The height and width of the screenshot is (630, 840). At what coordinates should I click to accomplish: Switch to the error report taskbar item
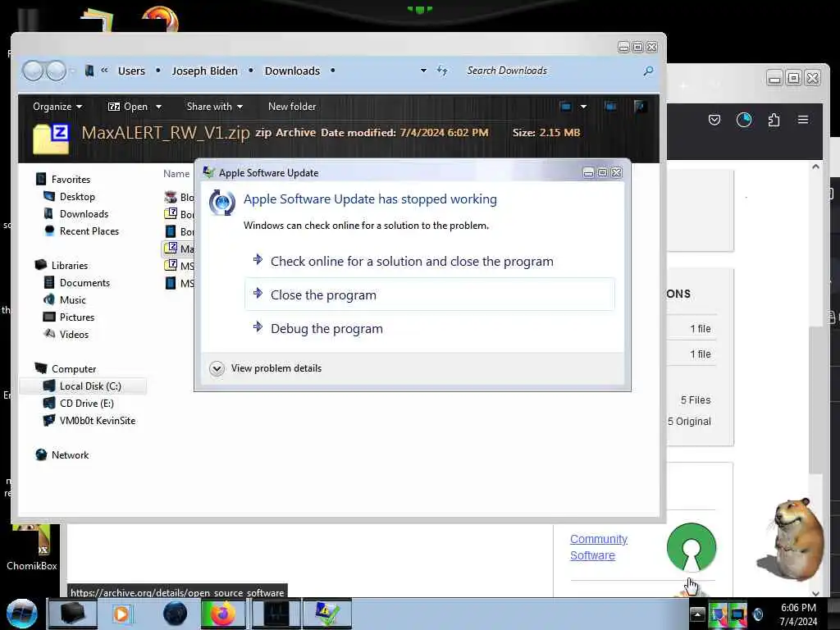pos(326,614)
